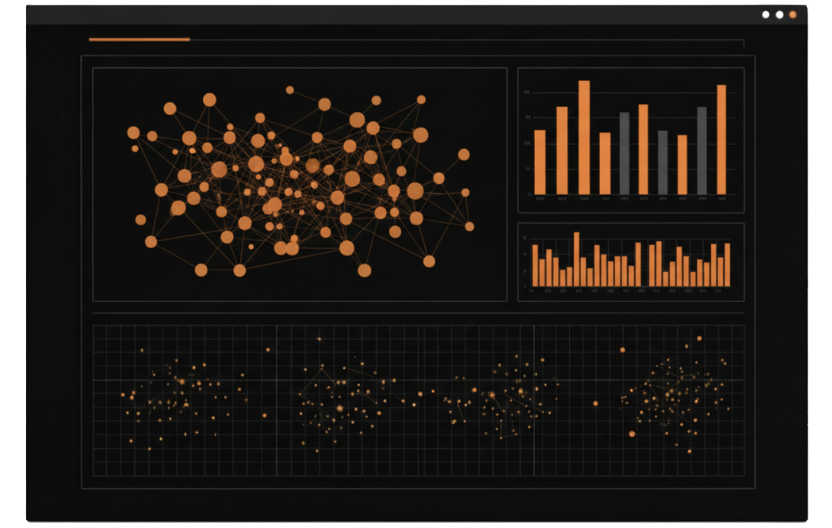This screenshot has height=528, width=832.
Task: Click the middle white window control icon
Action: tap(780, 15)
